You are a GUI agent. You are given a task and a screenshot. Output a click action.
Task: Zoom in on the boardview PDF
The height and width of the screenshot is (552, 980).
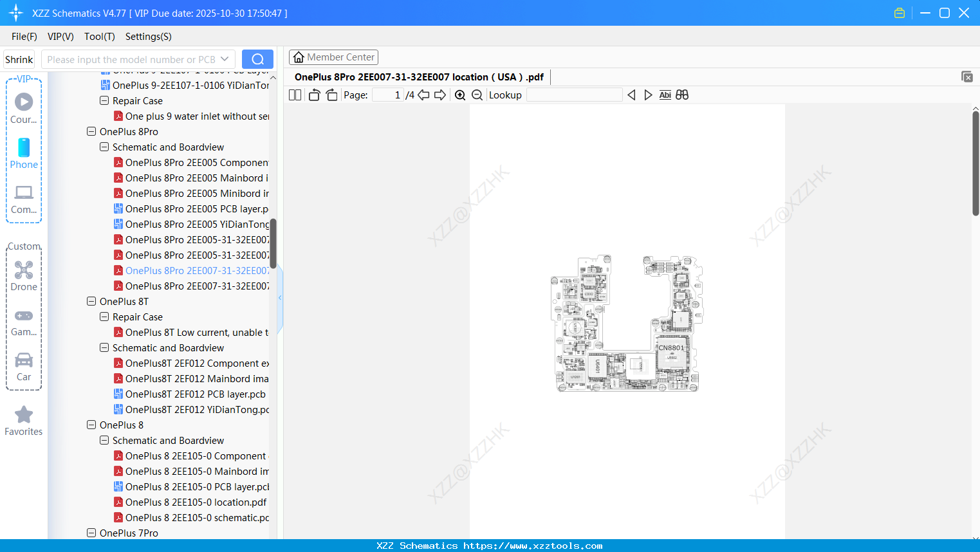459,95
